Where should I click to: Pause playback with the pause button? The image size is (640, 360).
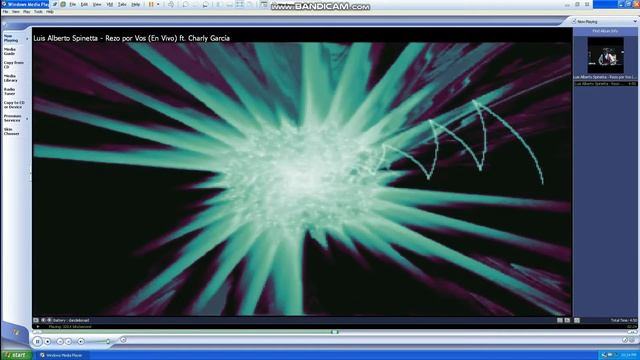tap(37, 341)
